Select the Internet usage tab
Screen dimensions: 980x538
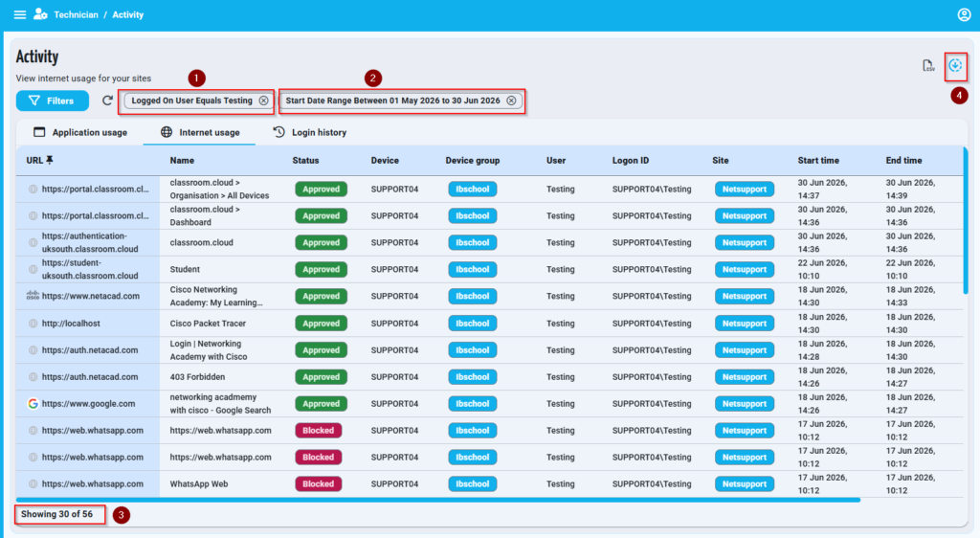coord(200,132)
